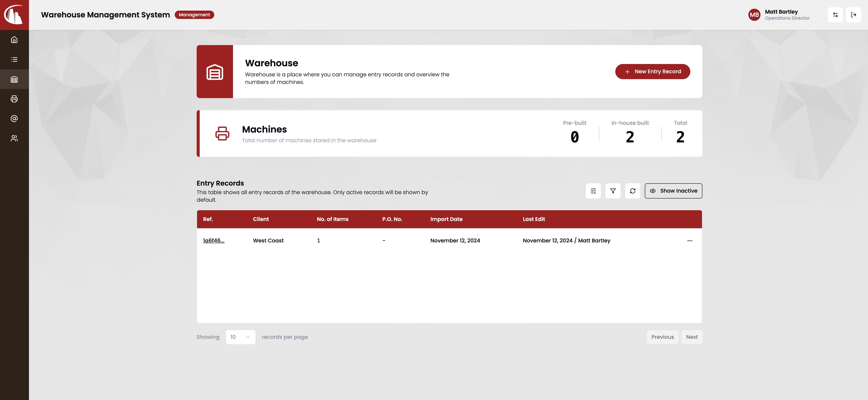This screenshot has width=868, height=400.
Task: Click the West Coast client cell
Action: click(x=268, y=241)
